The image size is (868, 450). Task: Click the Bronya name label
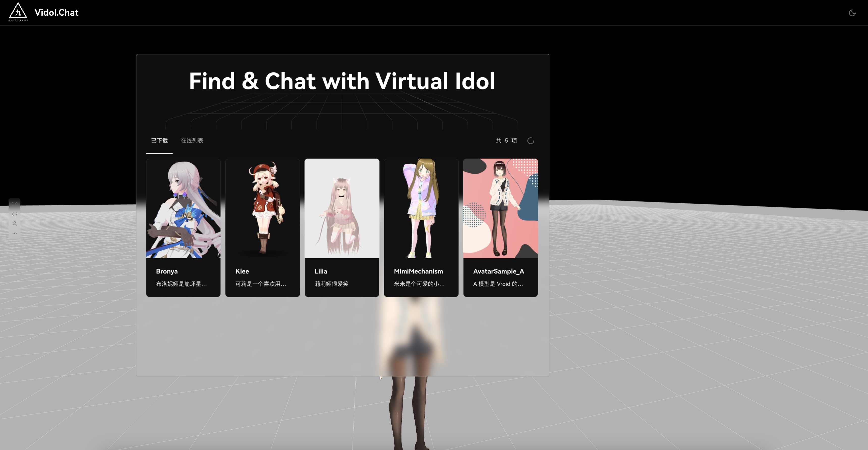(x=167, y=271)
